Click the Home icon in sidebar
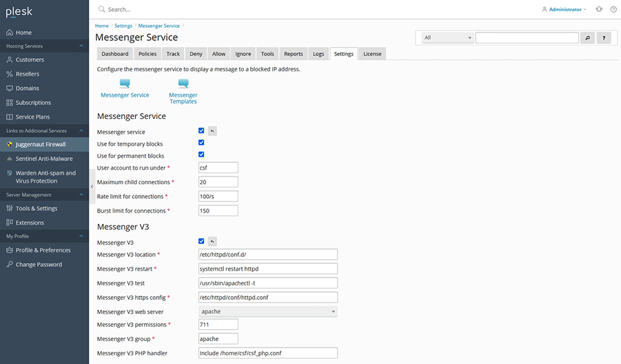This screenshot has height=364, width=621. (x=9, y=32)
